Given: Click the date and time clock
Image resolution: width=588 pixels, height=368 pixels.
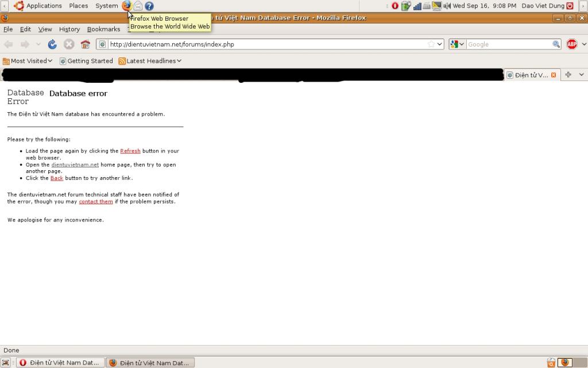Looking at the screenshot, I should tap(484, 6).
